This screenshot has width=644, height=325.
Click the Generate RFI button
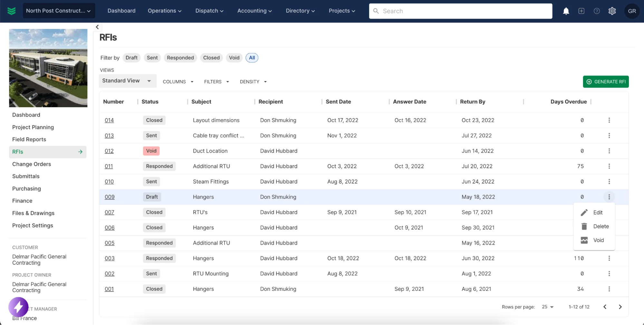(x=606, y=82)
